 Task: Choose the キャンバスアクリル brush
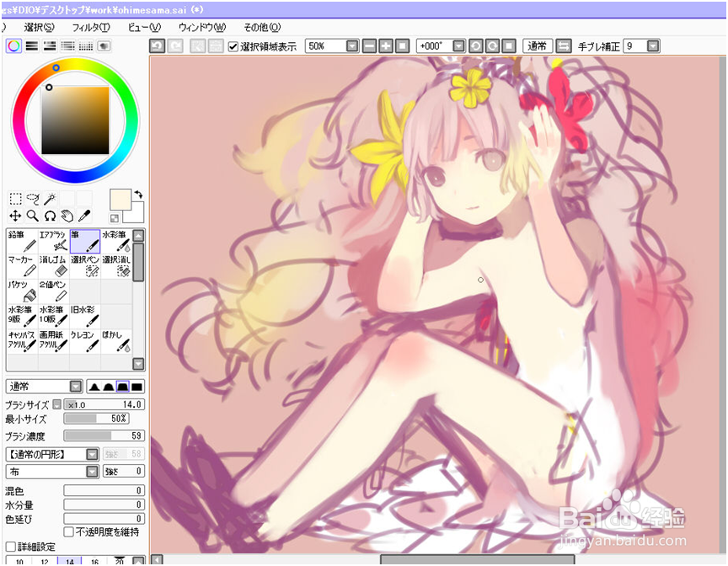22,341
